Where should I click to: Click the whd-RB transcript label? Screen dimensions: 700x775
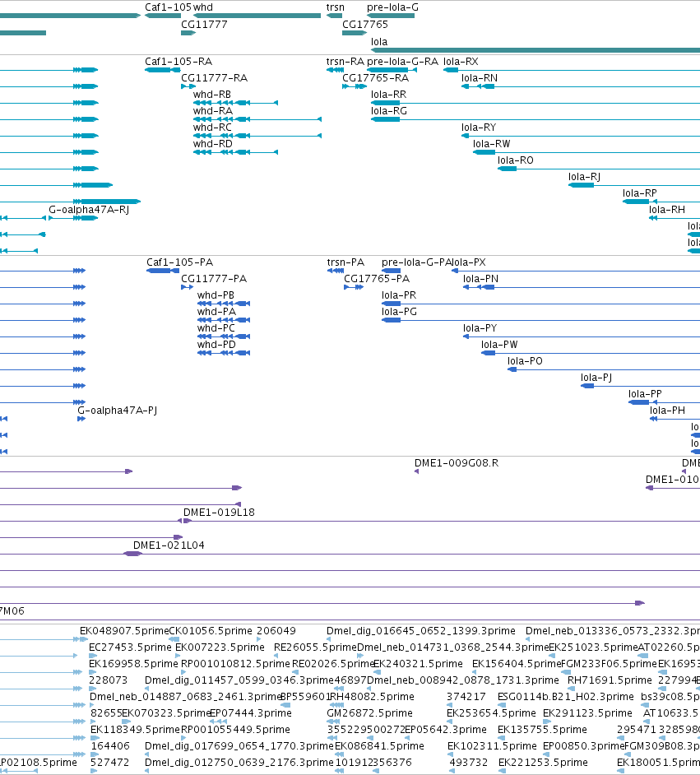click(x=212, y=94)
